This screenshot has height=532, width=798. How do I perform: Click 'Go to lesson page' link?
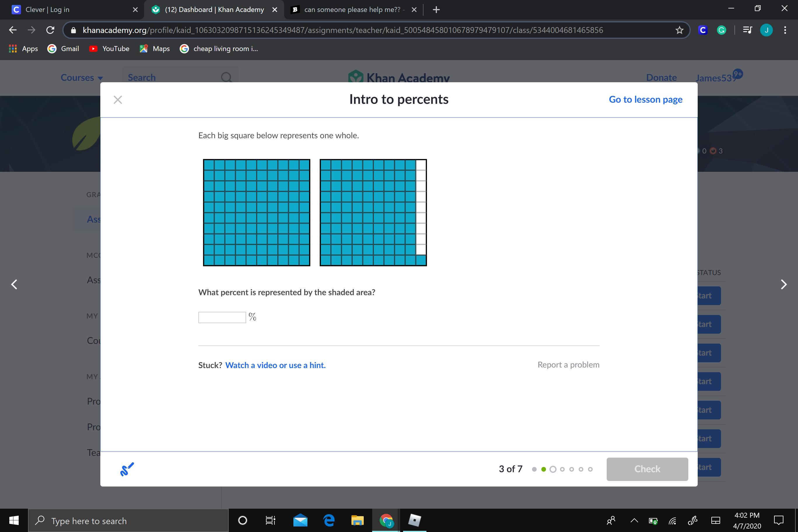[x=645, y=99]
